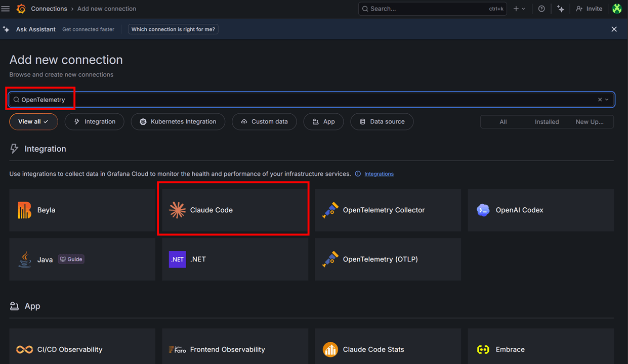Viewport: 628px width, 364px height.
Task: Click the Guide badge on Java
Action: pyautogui.click(x=71, y=259)
